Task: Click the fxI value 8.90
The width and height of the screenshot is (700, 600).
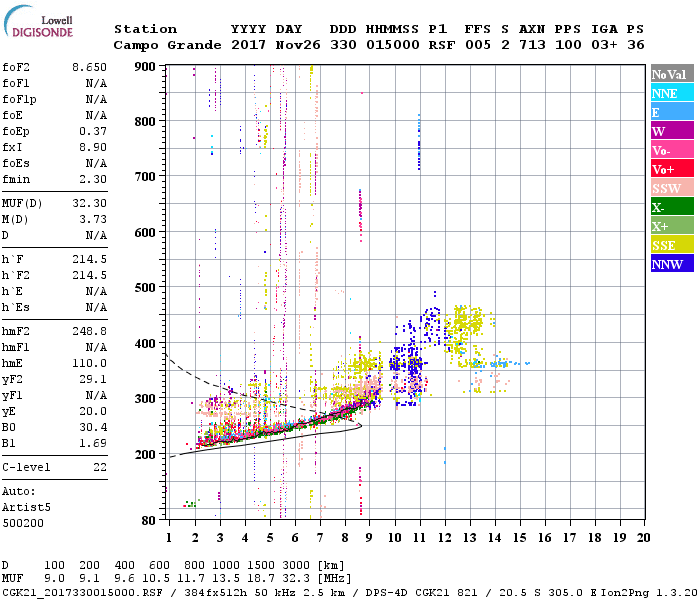Action: [x=93, y=147]
